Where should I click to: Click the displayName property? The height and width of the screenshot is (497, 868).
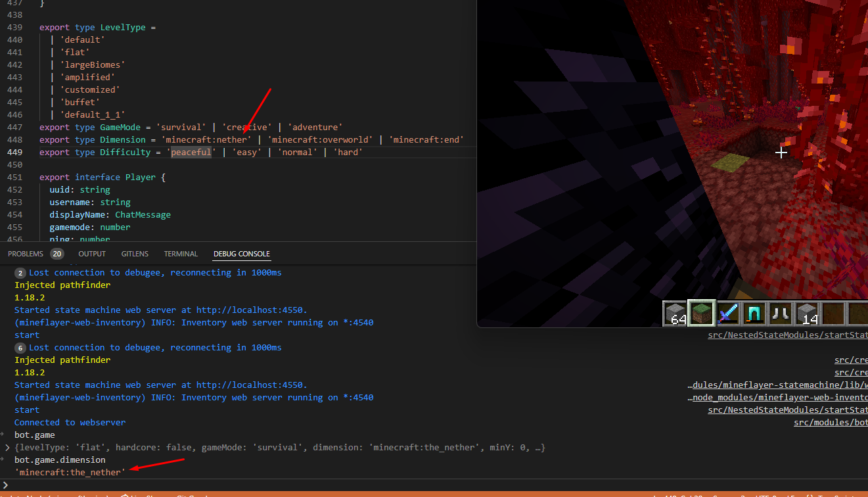pos(77,215)
